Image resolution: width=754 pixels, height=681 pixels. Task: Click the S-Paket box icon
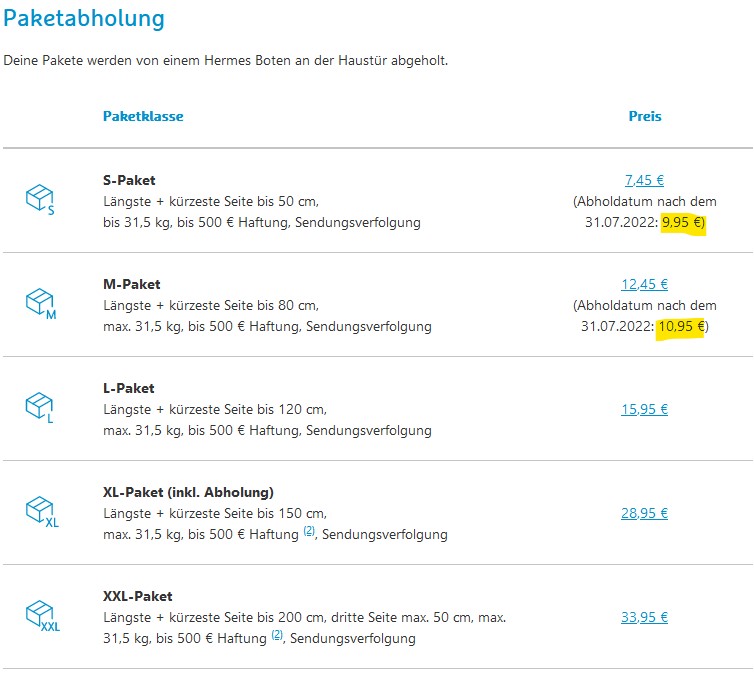[40, 199]
